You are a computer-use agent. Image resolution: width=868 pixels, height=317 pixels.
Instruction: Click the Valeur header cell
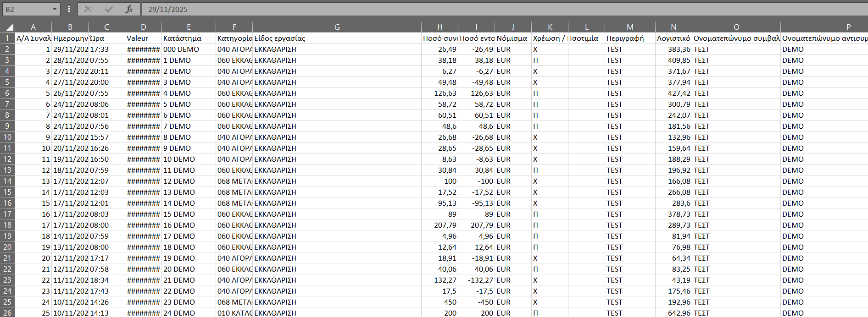pos(143,38)
